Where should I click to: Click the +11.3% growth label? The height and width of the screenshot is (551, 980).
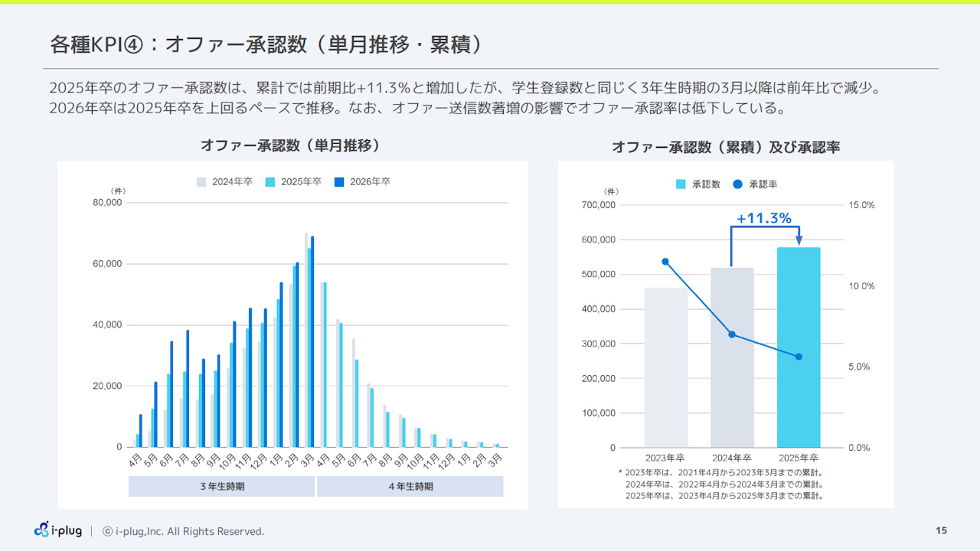point(763,219)
